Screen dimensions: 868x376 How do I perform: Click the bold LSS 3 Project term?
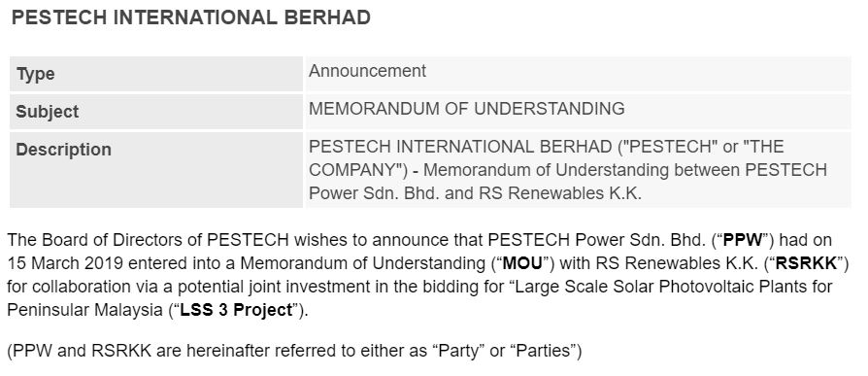click(236, 310)
